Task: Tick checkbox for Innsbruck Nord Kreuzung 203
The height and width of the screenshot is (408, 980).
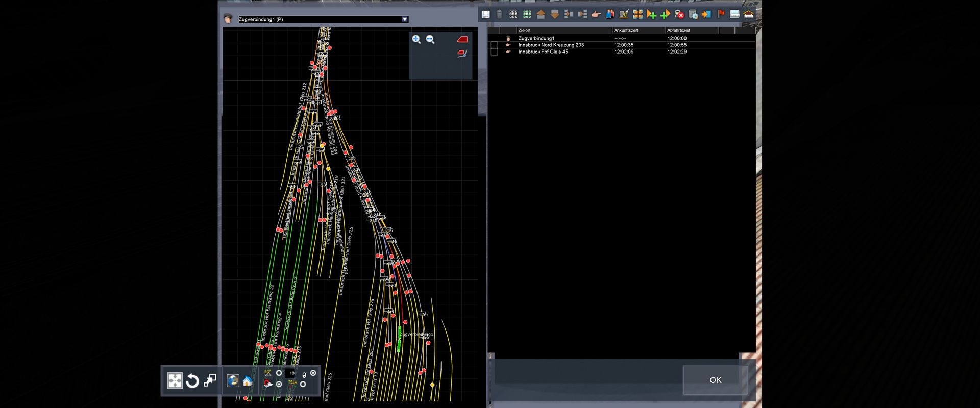Action: click(x=494, y=45)
